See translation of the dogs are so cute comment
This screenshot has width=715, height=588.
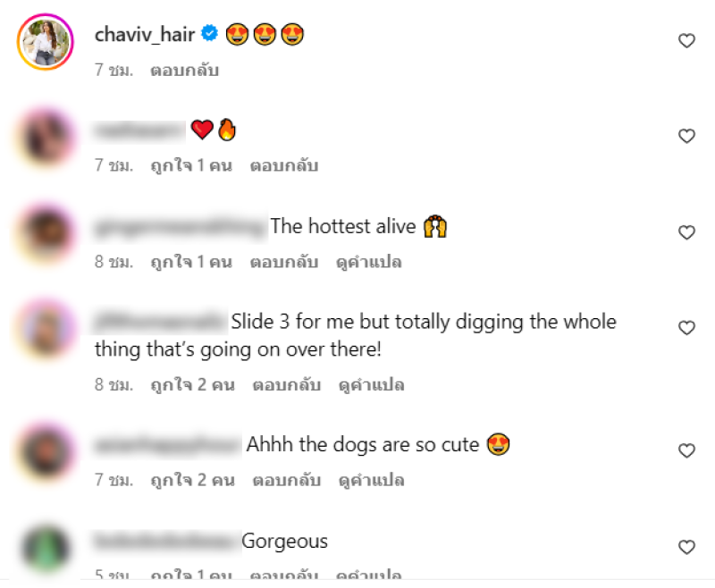click(371, 480)
